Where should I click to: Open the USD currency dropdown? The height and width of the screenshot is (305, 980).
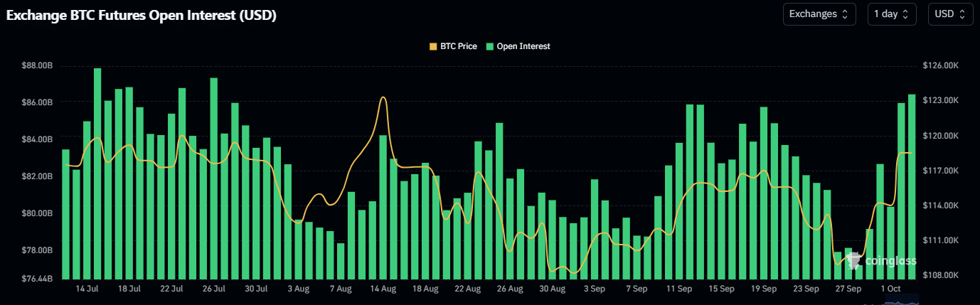tap(950, 14)
